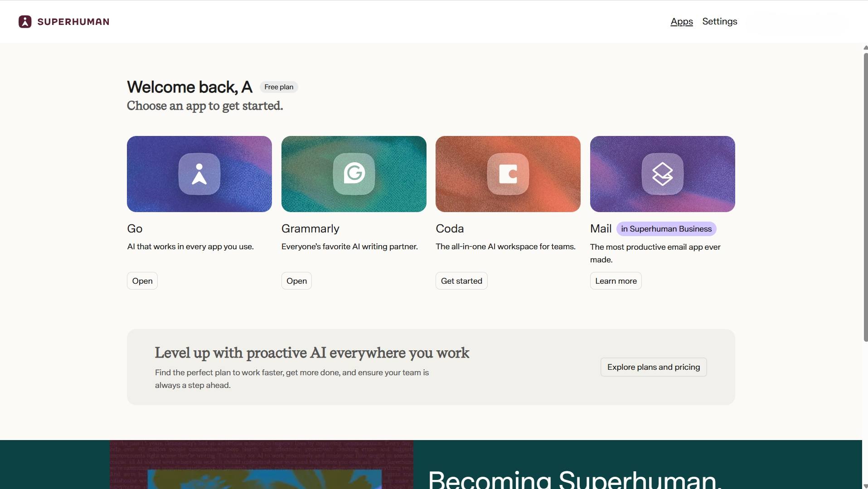Learn more about Mail

616,281
